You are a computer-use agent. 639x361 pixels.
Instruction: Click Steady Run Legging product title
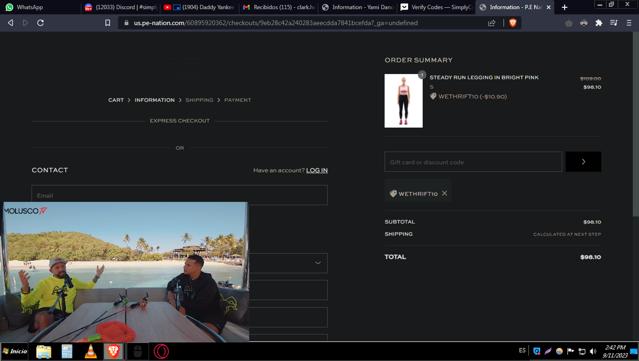(484, 77)
